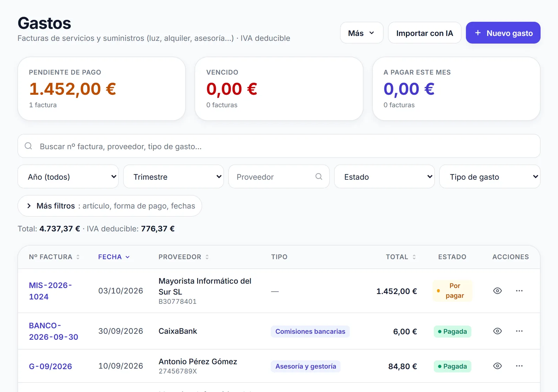
Task: View the CaixaBank expense with eye icon
Action: coord(497,331)
